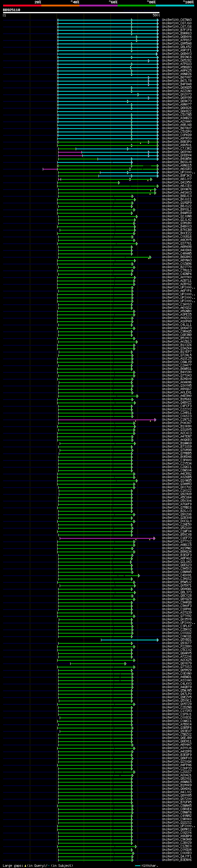The height and width of the screenshot is (868, 197).
Task: Select the UniRef100_A0ZB13 label
Action: click(177, 341)
